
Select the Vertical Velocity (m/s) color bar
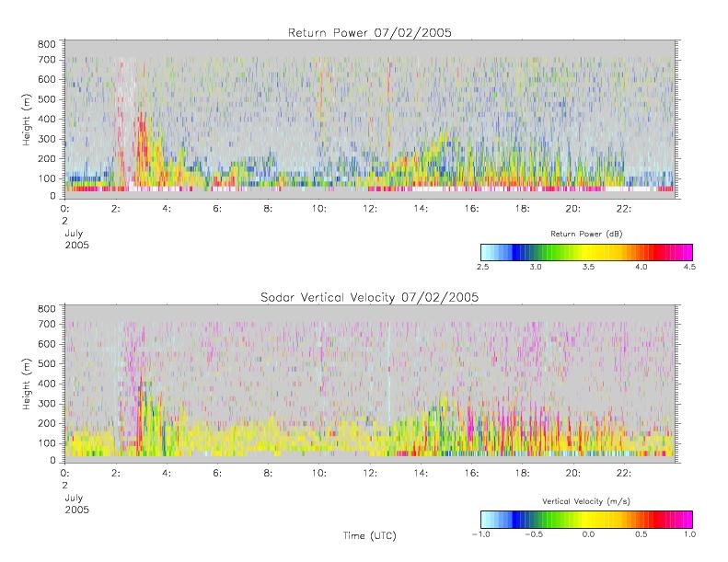pos(586,520)
